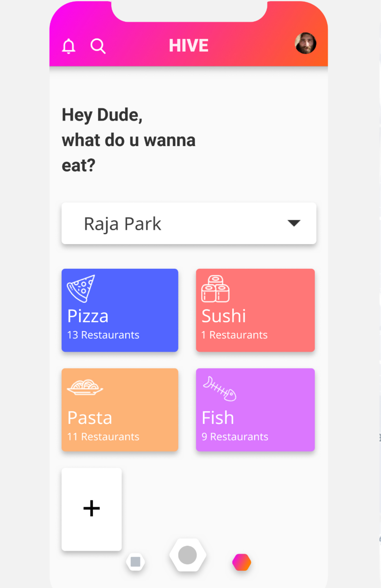Expand the Raja Park location dropdown
This screenshot has height=588, width=381.
click(x=189, y=223)
